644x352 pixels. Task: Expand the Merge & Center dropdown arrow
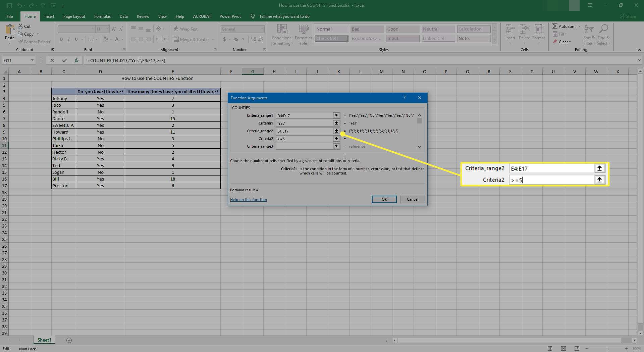pyautogui.click(x=213, y=39)
